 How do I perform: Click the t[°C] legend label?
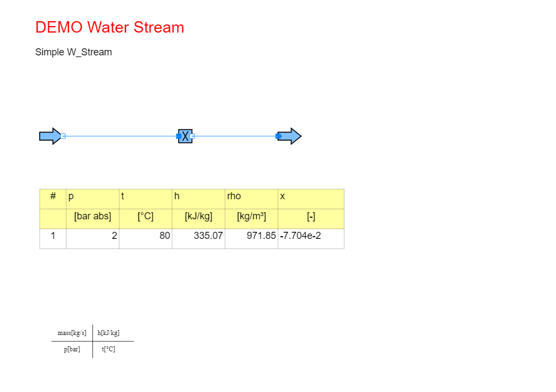click(109, 349)
